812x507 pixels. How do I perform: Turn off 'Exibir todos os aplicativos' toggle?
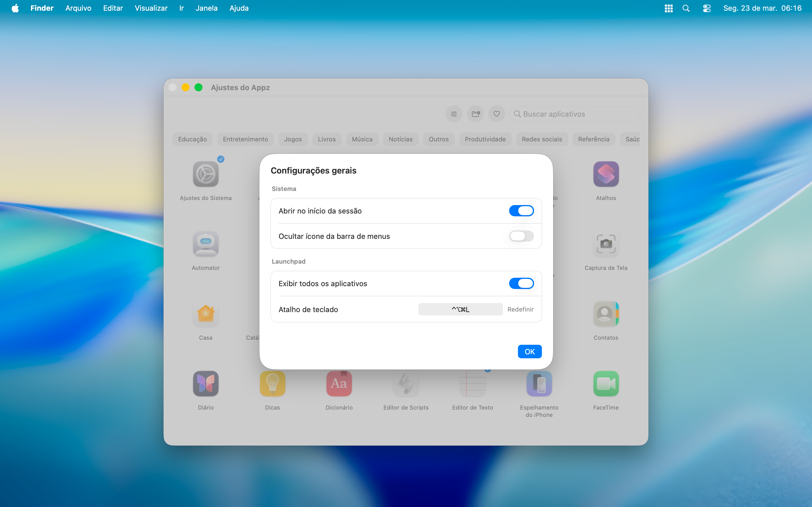(521, 283)
